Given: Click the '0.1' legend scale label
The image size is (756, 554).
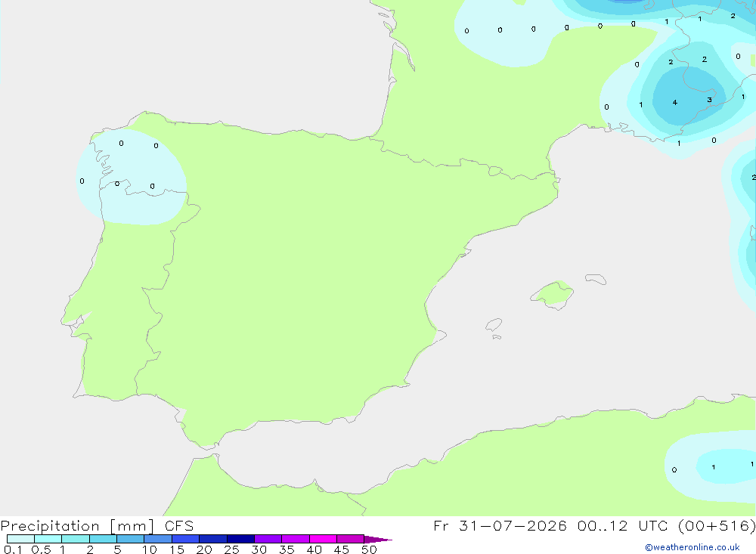Looking at the screenshot, I should tap(13, 549).
